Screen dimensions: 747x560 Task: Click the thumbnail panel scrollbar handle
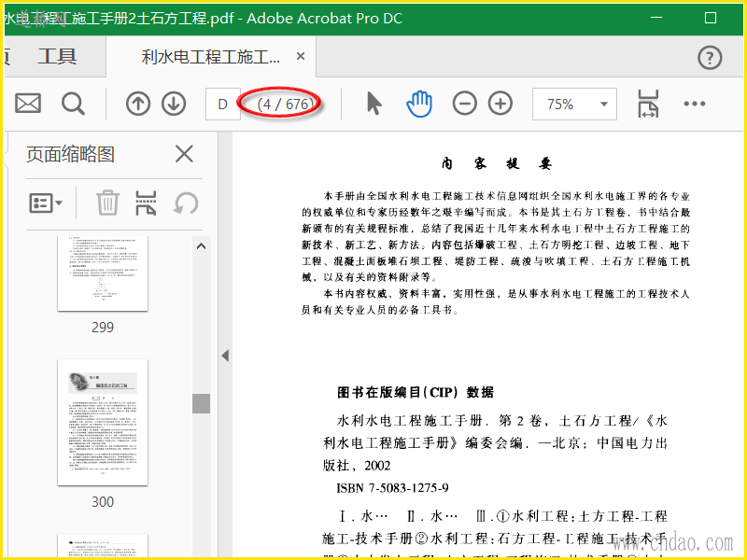tap(201, 403)
